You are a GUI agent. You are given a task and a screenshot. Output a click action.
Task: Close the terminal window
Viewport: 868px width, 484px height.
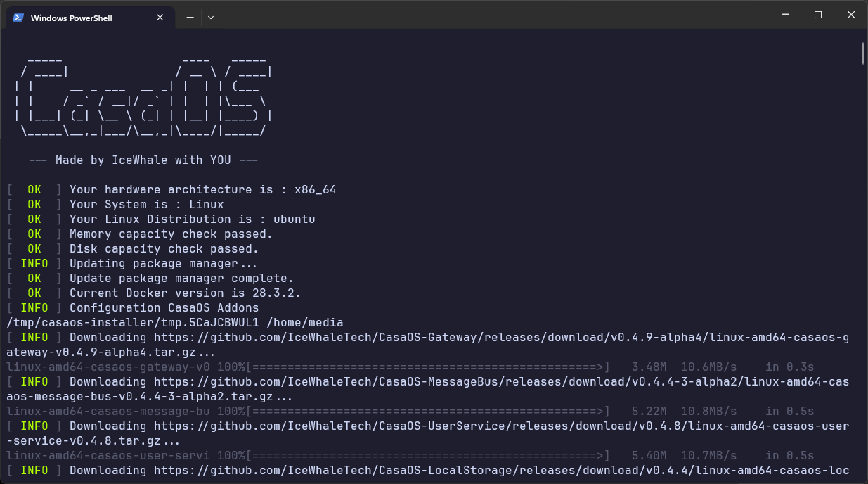click(851, 15)
